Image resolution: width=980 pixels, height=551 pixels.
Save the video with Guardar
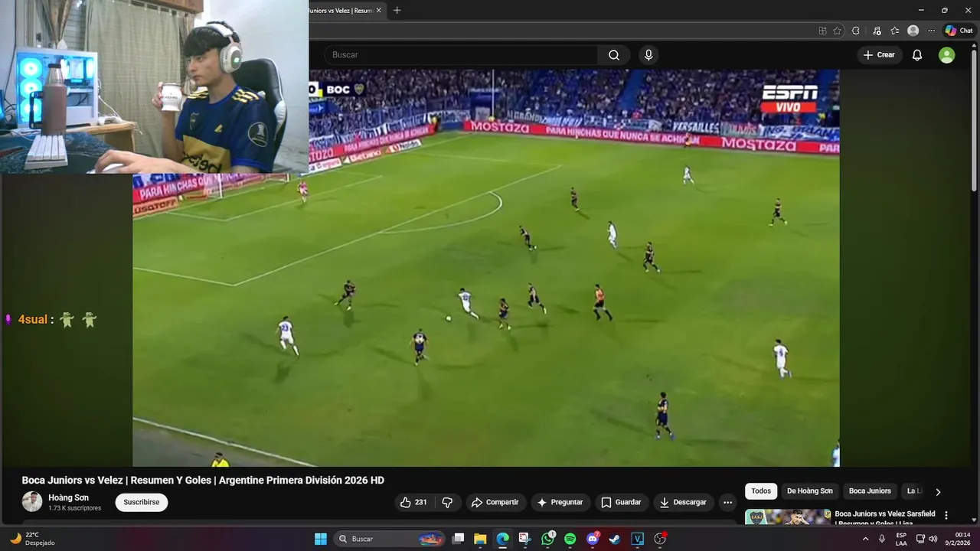[x=621, y=502]
